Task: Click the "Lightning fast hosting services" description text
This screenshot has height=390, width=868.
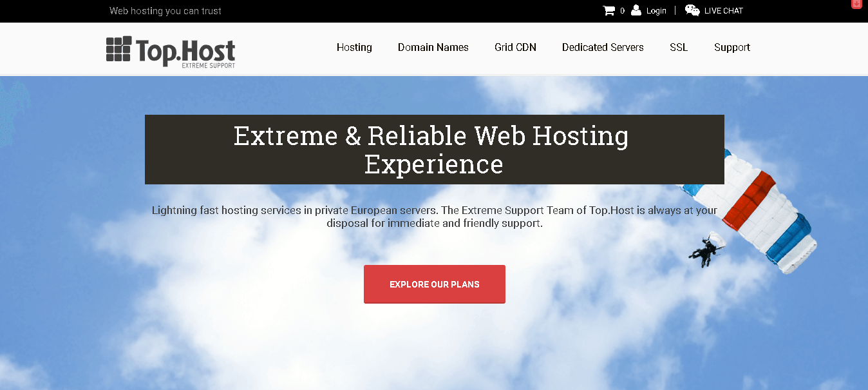Action: (x=435, y=217)
